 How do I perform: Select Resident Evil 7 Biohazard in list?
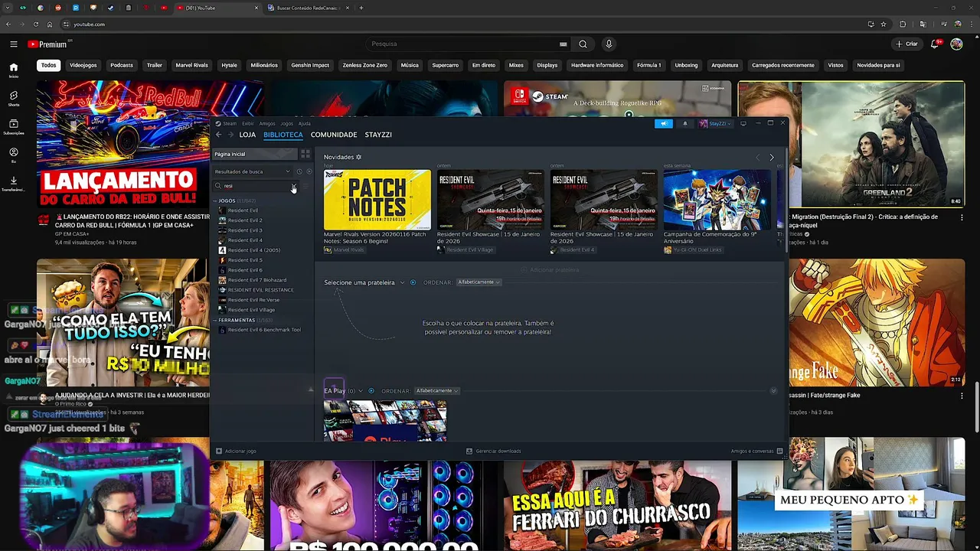(x=257, y=280)
